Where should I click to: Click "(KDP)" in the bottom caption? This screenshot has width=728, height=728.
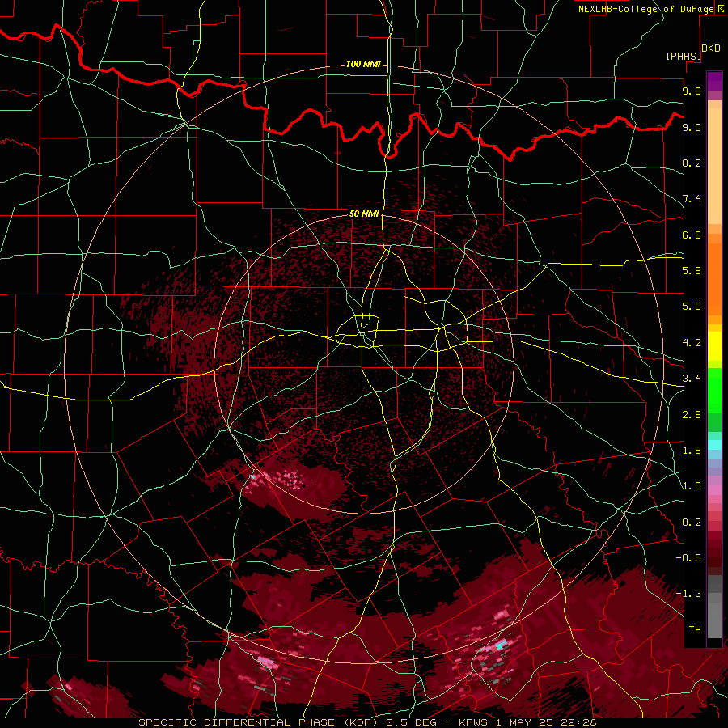[x=359, y=722]
